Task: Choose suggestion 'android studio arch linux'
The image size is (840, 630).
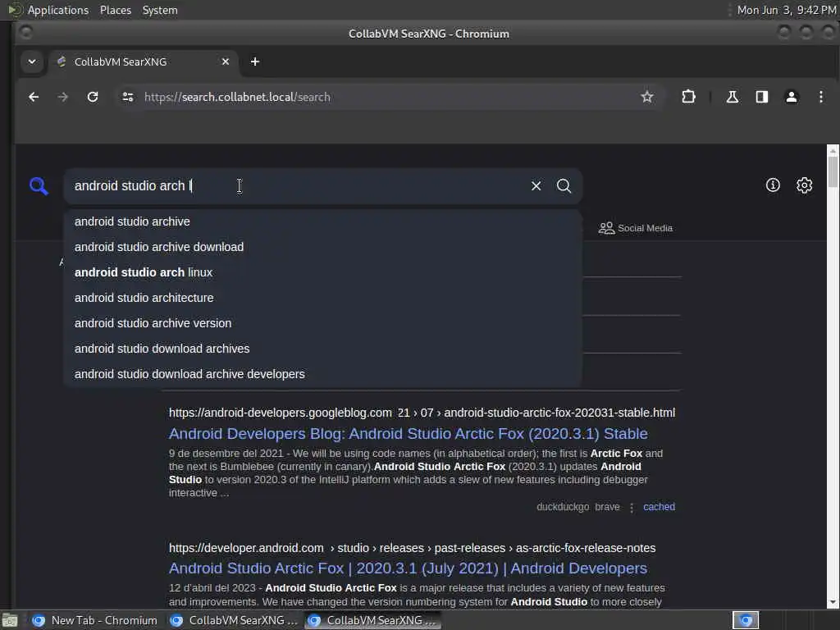Action: (x=322, y=272)
